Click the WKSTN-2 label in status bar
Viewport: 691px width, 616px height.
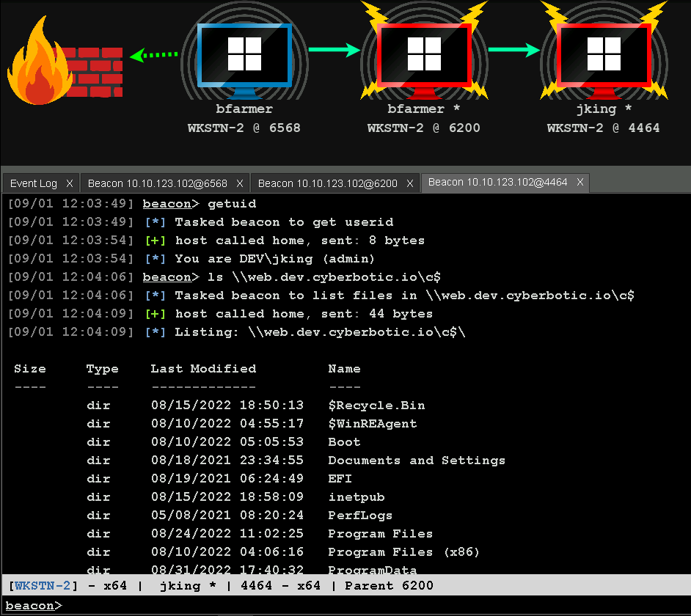tap(42, 585)
